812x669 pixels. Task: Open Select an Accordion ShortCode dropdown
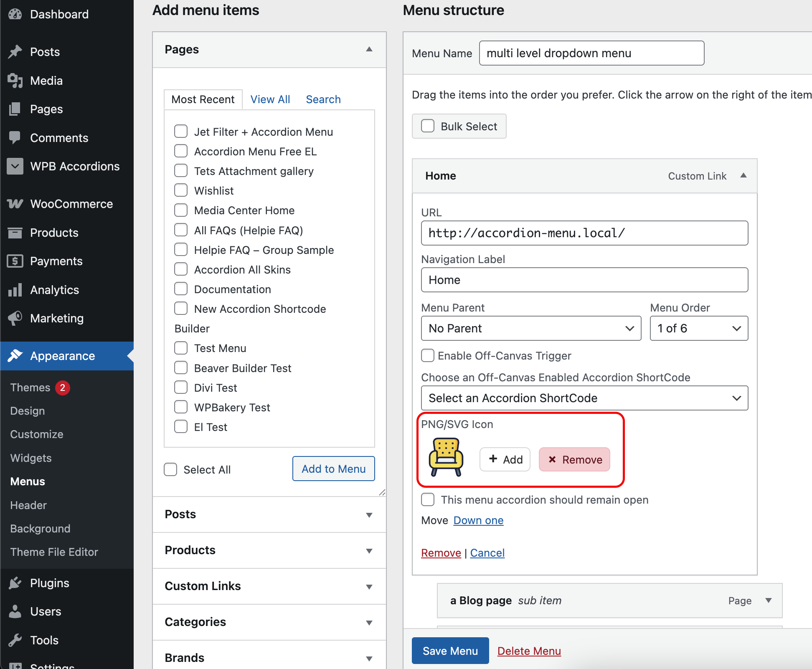[584, 398]
